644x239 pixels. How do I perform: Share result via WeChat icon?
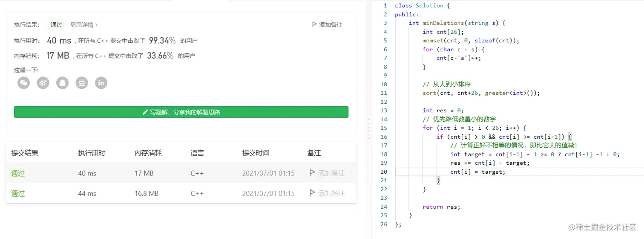pyautogui.click(x=24, y=83)
